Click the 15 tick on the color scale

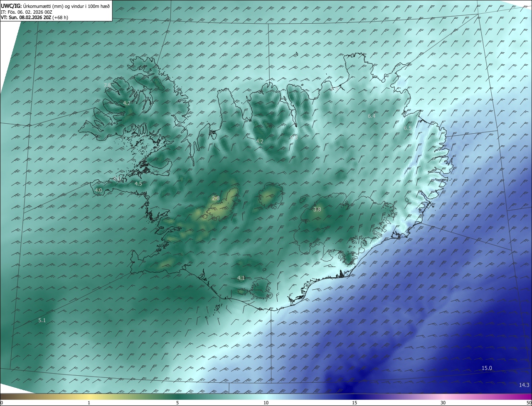355,403
